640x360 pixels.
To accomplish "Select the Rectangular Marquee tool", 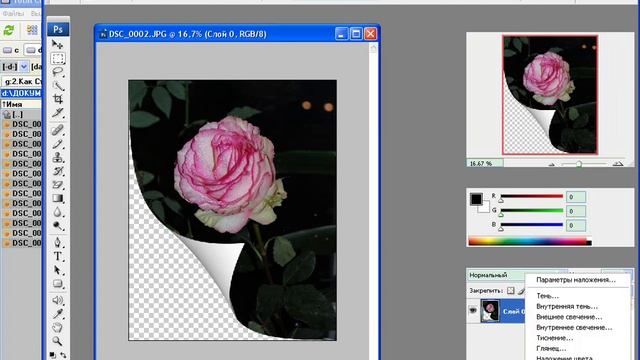I will (x=58, y=58).
